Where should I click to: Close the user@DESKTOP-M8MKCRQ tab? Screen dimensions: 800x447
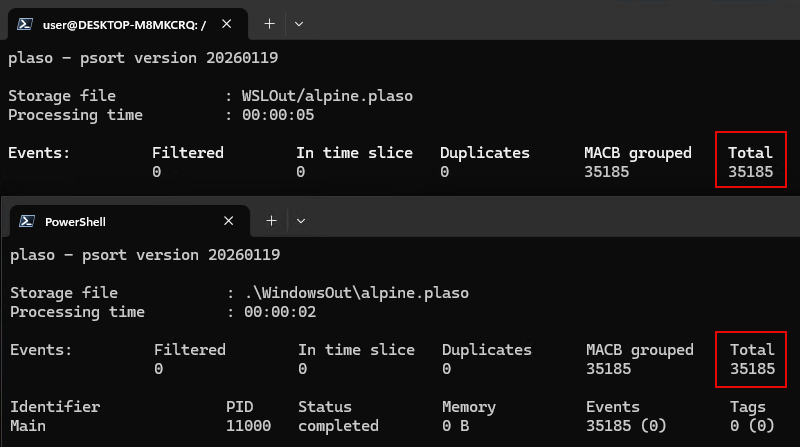tap(230, 23)
